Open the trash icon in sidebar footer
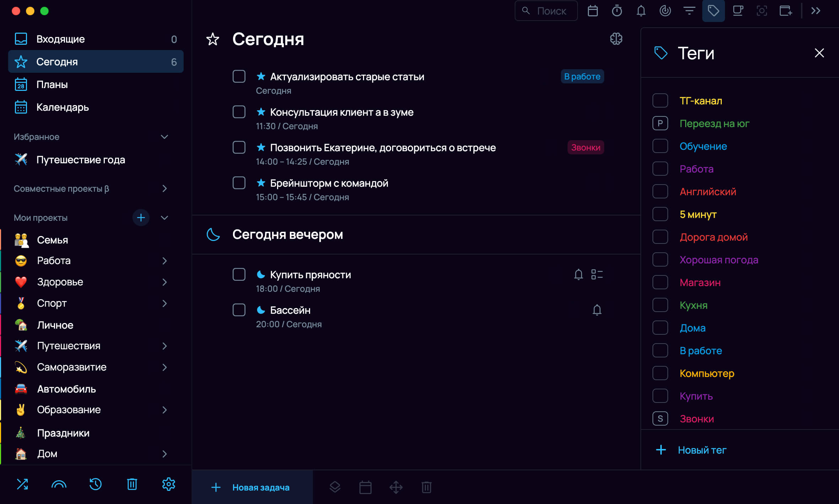Screen dimensions: 839x504 click(x=132, y=484)
